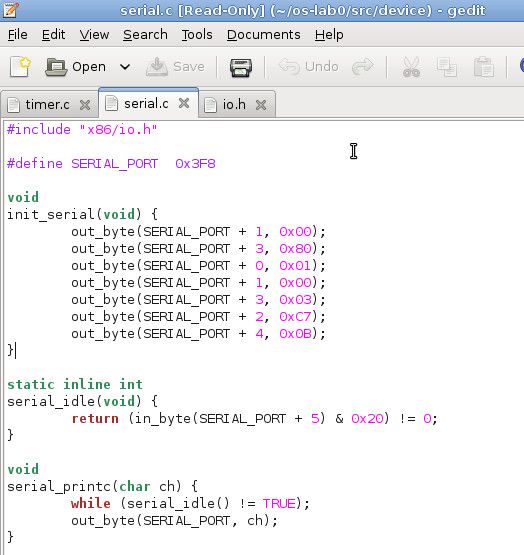Click the out_byte line with 0x03
The image size is (524, 555).
tap(198, 299)
